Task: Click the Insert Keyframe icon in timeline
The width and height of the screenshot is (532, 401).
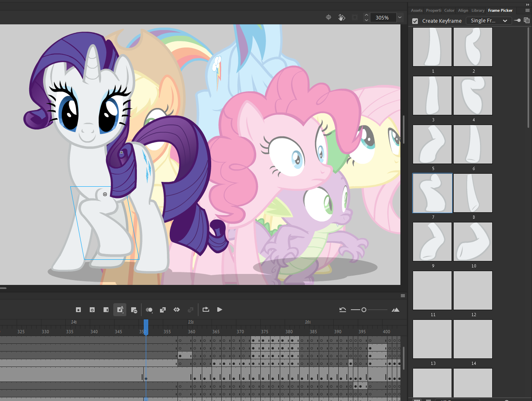Action: [x=78, y=310]
